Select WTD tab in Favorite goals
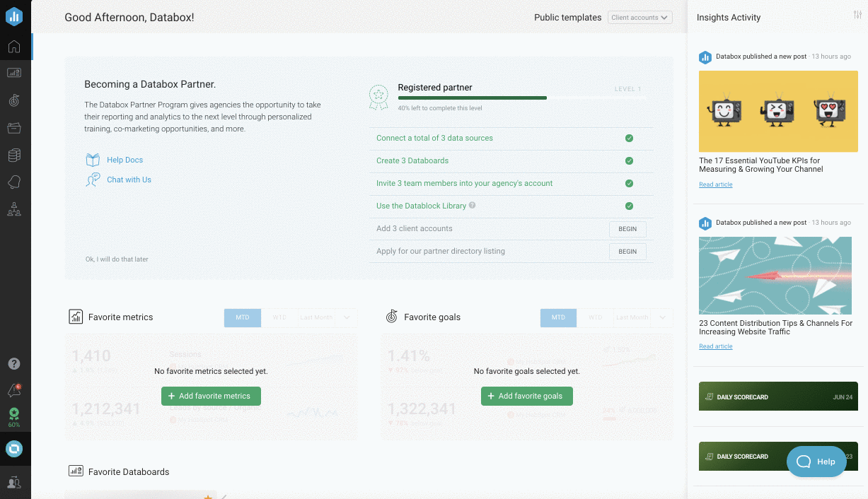868x499 pixels. click(x=596, y=317)
